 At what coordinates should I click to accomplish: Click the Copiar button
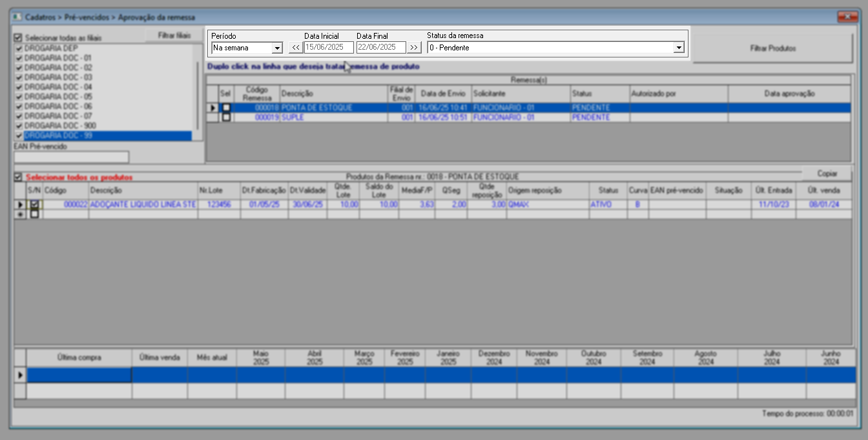[827, 174]
